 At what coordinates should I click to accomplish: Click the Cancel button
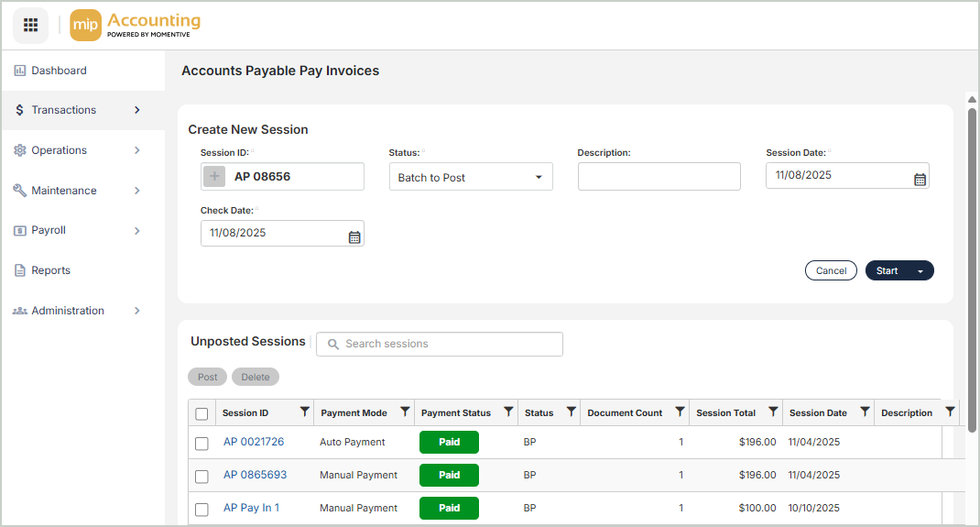coord(831,270)
